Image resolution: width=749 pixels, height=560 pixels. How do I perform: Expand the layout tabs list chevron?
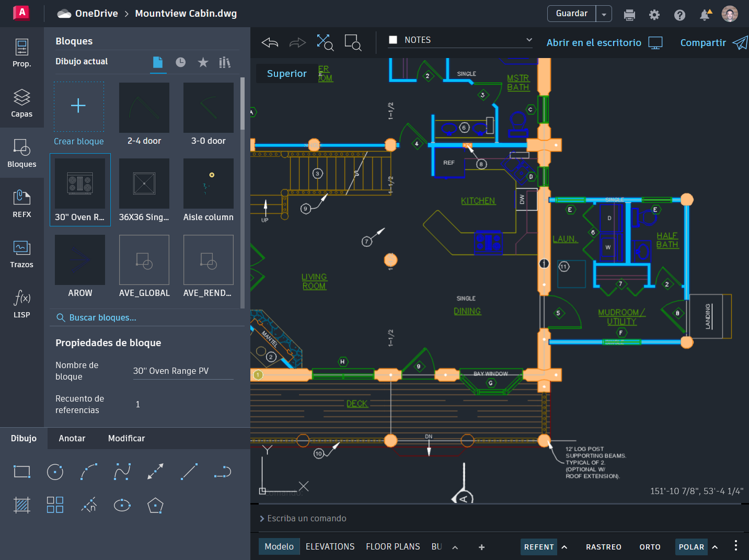[x=455, y=547]
